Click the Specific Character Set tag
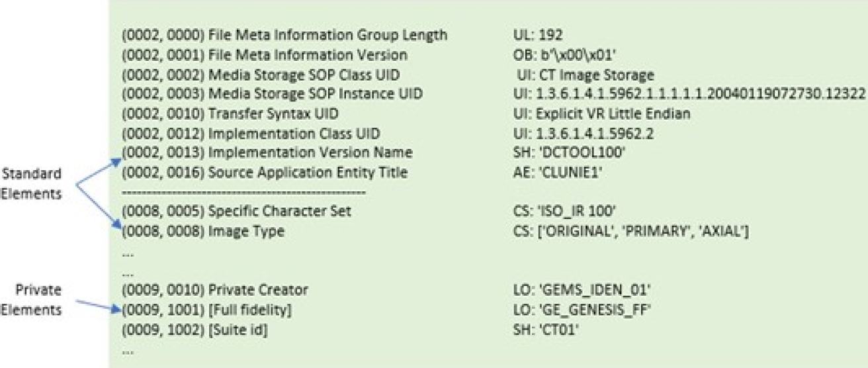This screenshot has width=868, height=368. (x=236, y=212)
